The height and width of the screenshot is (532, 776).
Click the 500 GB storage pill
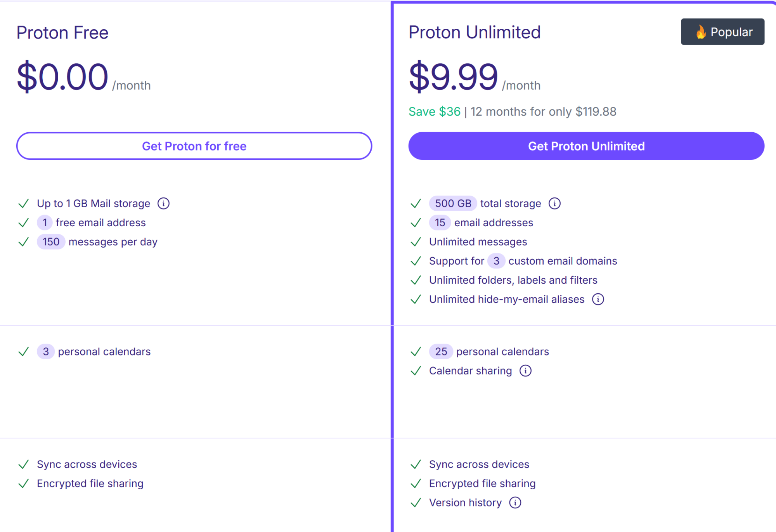pyautogui.click(x=453, y=203)
